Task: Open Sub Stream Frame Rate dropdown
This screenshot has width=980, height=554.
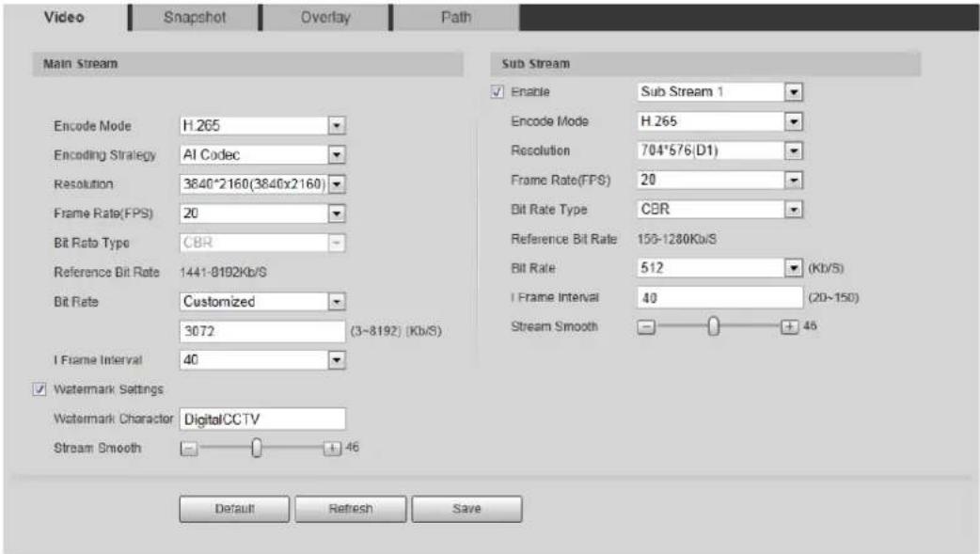Action: click(x=720, y=180)
